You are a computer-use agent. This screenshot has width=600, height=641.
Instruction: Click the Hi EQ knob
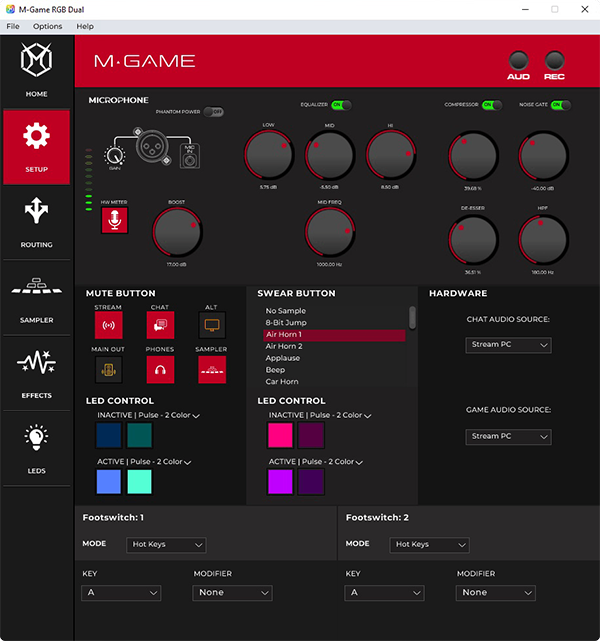point(390,155)
